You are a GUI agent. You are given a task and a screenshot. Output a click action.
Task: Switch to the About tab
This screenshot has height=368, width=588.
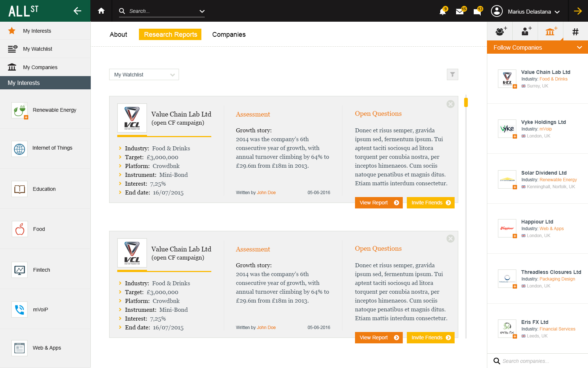pos(118,35)
